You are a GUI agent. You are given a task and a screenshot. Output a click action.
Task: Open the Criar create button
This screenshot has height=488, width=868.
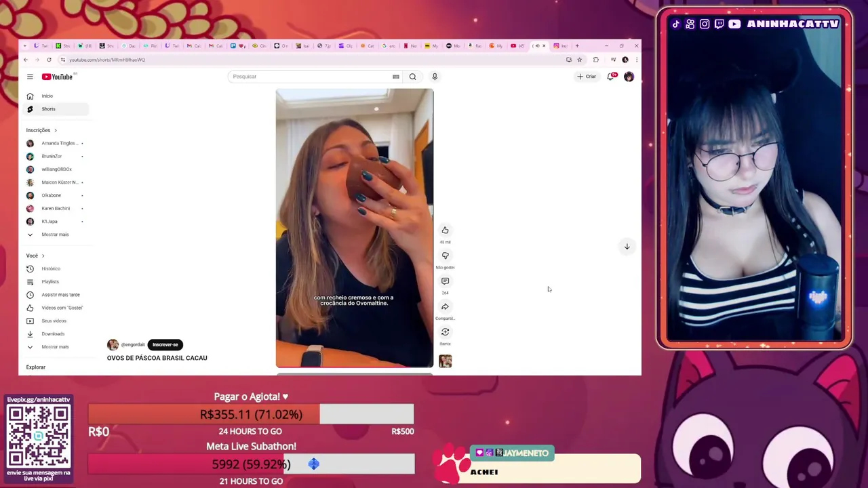coord(587,77)
